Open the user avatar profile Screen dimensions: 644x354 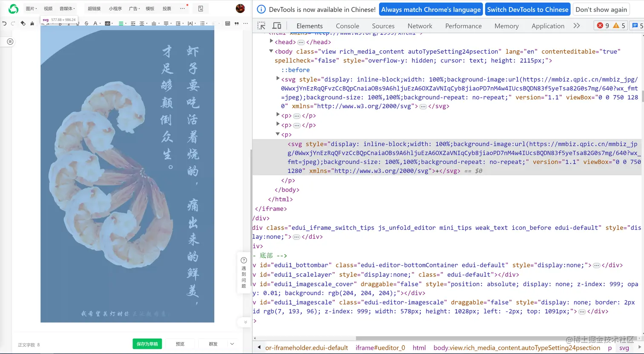tap(240, 9)
